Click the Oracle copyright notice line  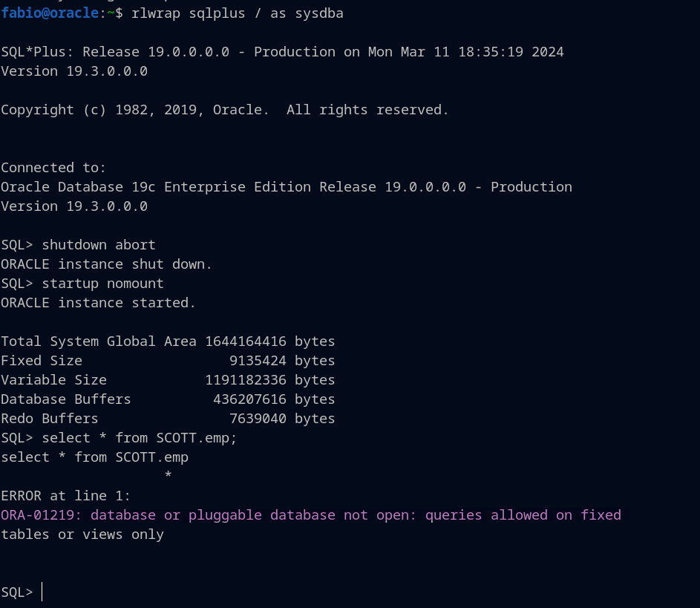click(225, 110)
